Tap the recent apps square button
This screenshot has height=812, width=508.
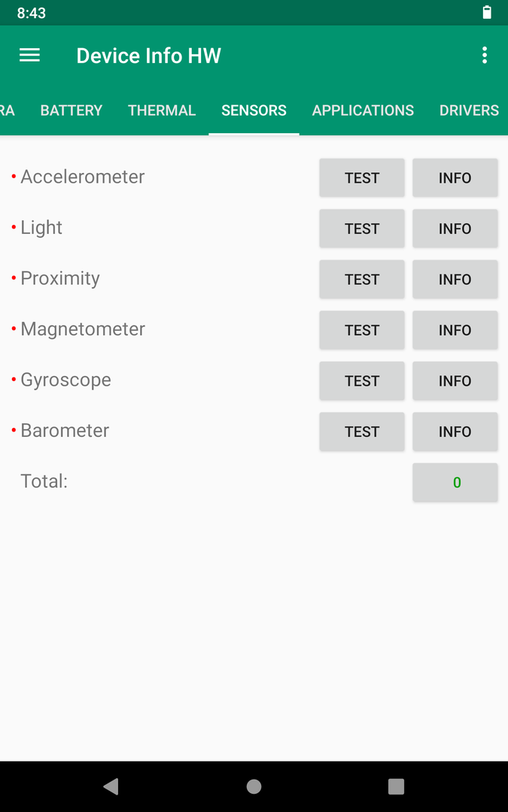tap(396, 786)
